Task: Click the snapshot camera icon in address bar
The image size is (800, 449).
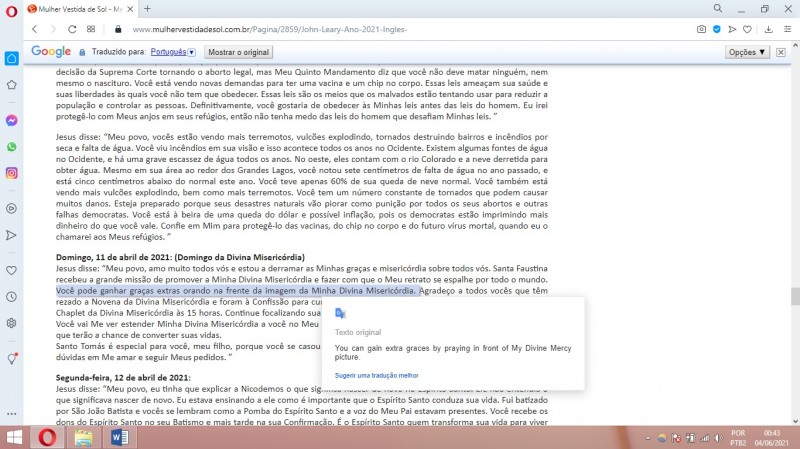Action: (701, 29)
